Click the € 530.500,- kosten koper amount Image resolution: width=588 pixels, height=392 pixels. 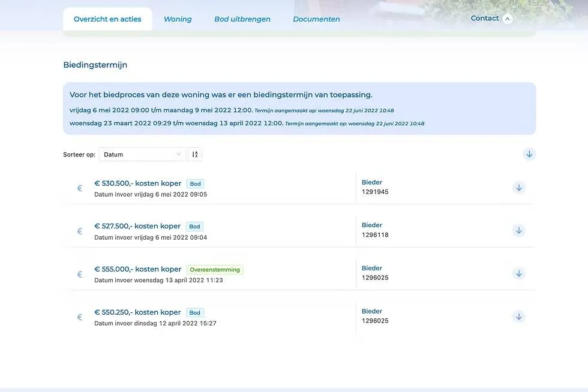tap(137, 183)
